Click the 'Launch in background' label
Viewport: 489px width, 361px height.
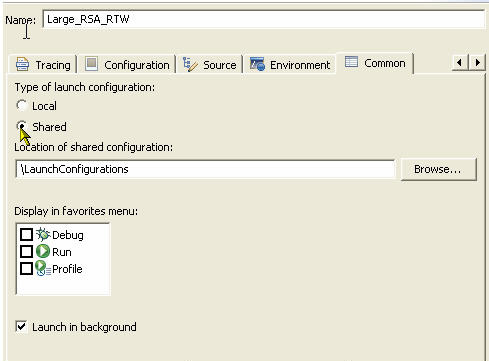click(84, 327)
